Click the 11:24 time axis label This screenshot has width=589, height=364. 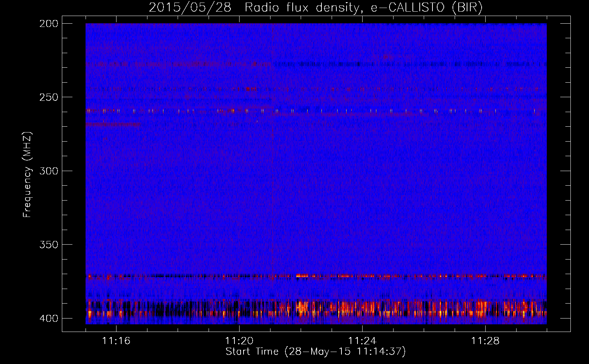click(362, 341)
